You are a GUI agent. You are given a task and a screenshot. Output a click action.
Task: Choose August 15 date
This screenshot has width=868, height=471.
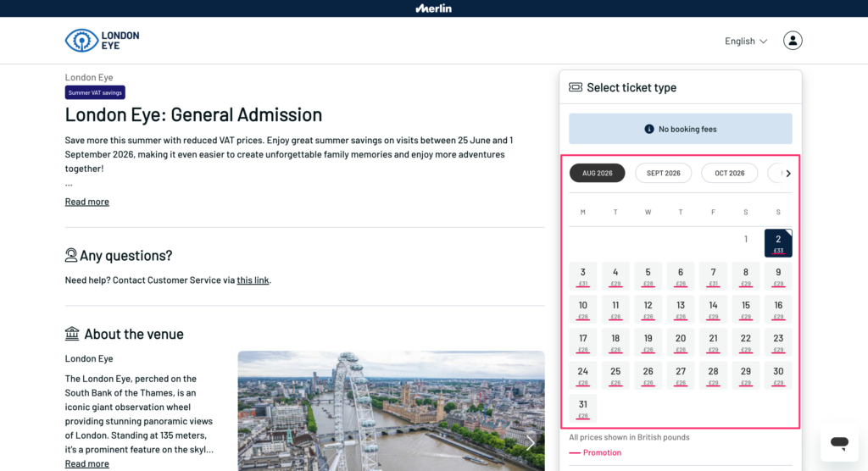pyautogui.click(x=746, y=309)
